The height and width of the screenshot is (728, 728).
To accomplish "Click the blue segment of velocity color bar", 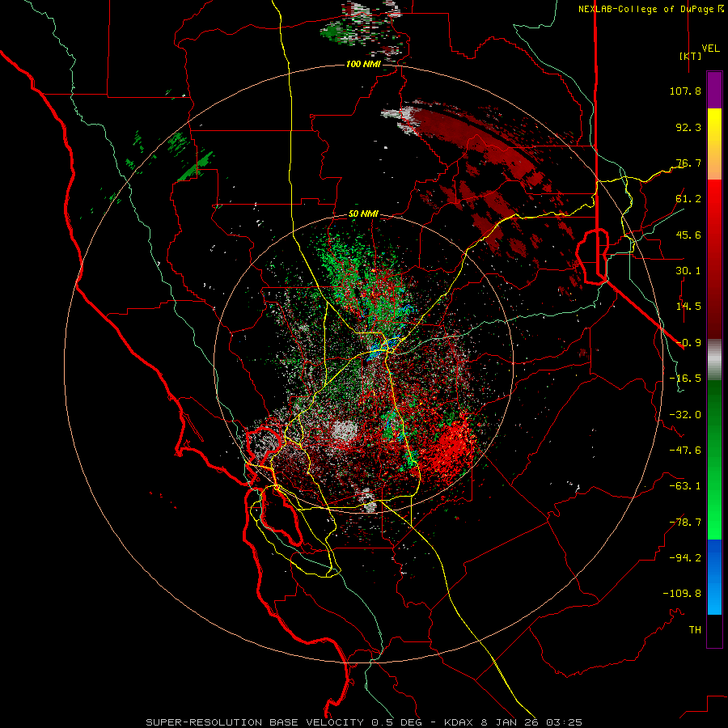I will click(714, 577).
